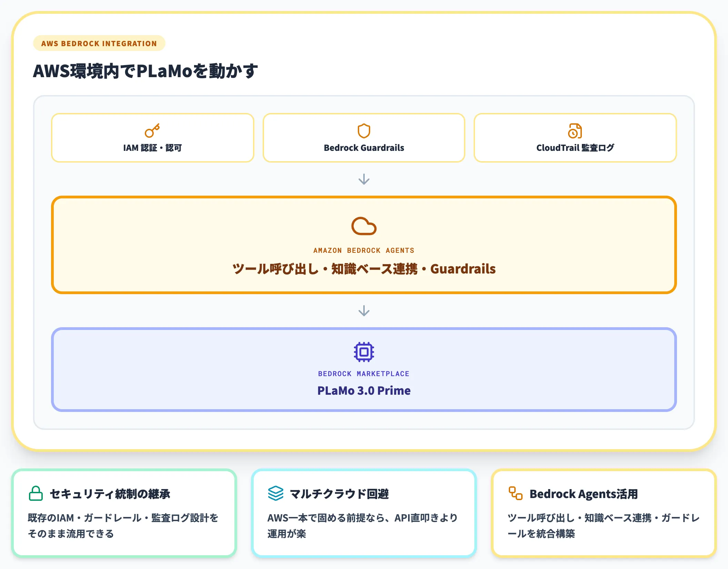This screenshot has height=569, width=728.
Task: Click the cloud icon in Amazon Bedrock Agents box
Action: pos(364,226)
